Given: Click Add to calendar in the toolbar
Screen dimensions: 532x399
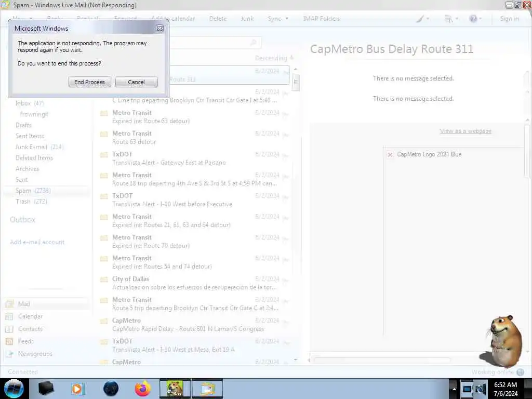Looking at the screenshot, I should coord(174,19).
